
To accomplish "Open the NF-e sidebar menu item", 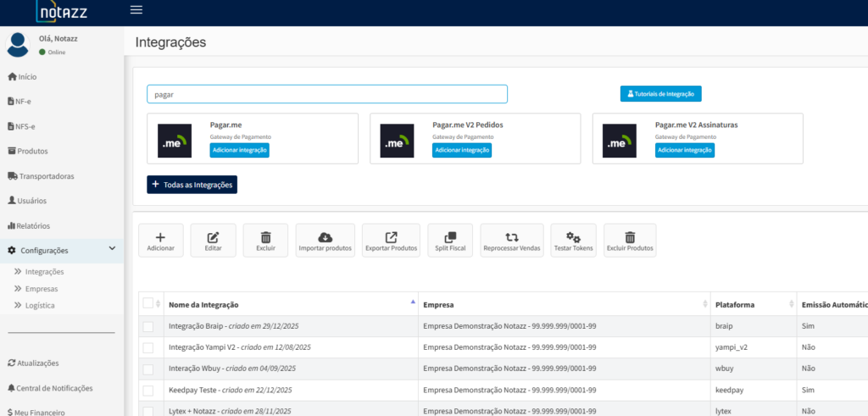I will click(x=23, y=102).
